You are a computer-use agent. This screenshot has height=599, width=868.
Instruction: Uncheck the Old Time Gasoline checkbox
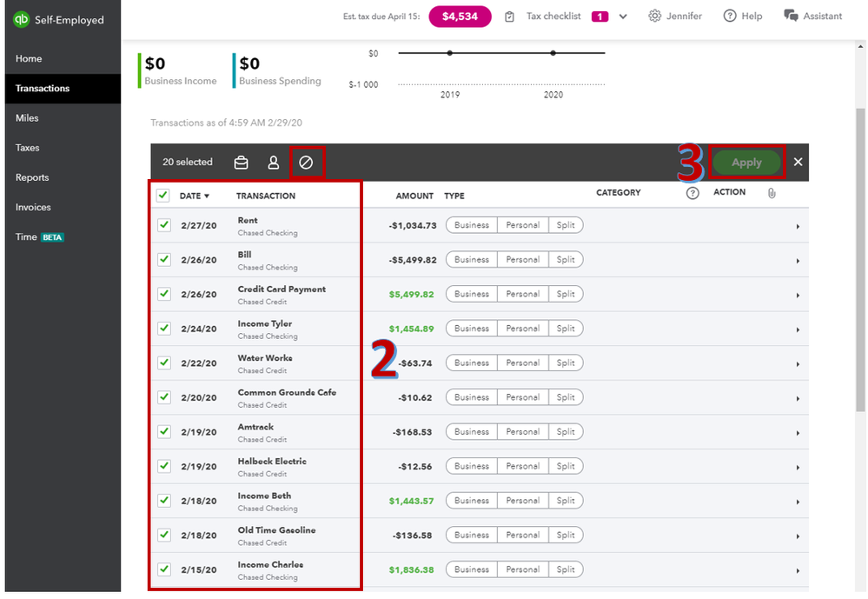pyautogui.click(x=164, y=534)
